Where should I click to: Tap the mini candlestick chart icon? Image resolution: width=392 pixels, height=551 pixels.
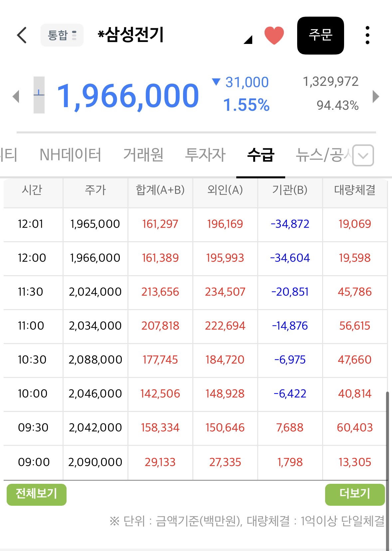[39, 95]
